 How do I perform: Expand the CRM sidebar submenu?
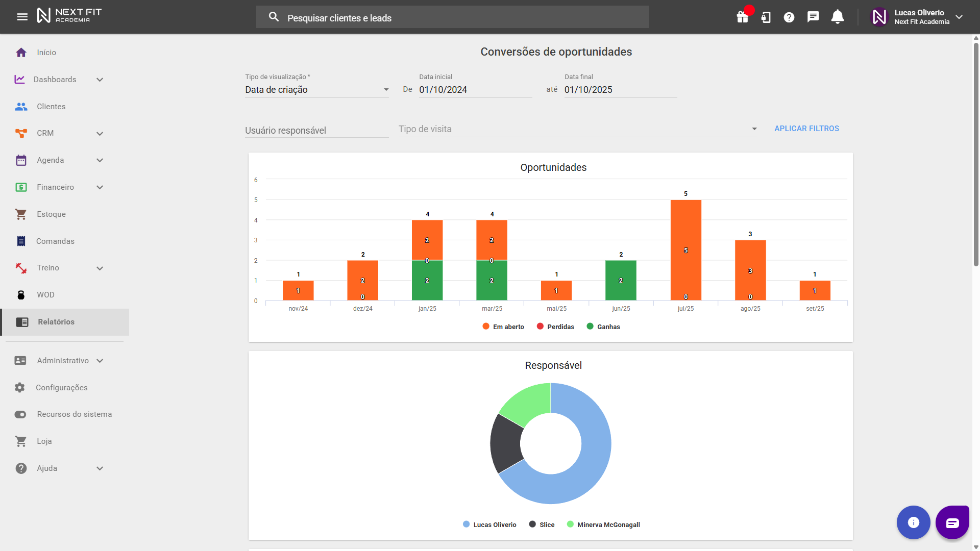coord(100,134)
